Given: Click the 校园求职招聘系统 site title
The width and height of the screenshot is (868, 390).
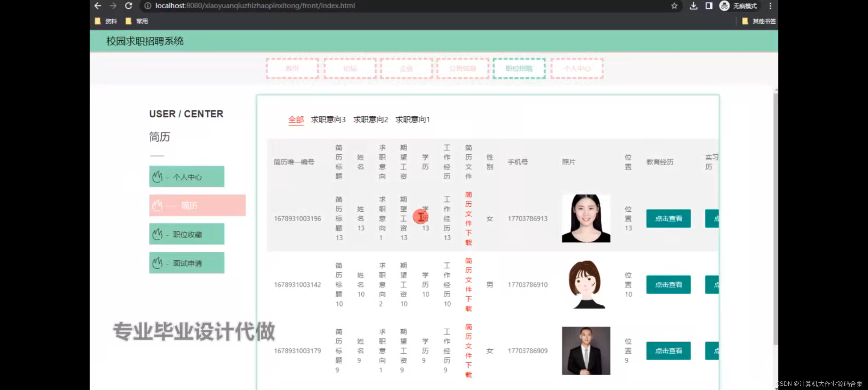Looking at the screenshot, I should 145,41.
